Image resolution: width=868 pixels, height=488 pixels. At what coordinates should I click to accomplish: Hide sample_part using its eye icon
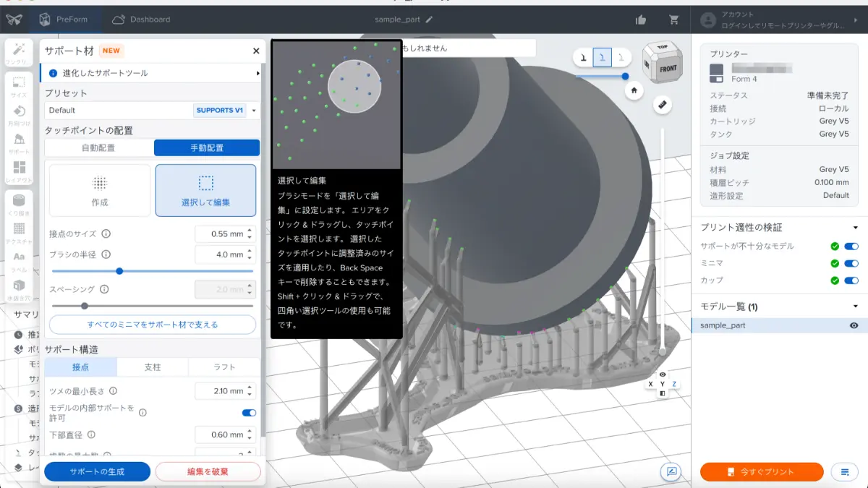(854, 325)
